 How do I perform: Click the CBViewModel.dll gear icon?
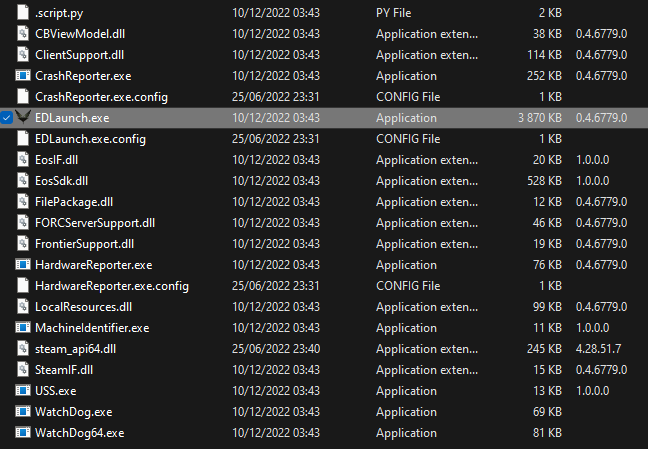[x=23, y=33]
